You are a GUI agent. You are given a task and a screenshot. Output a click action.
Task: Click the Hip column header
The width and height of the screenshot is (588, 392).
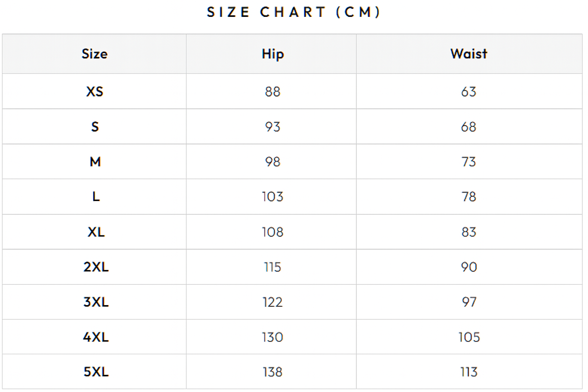click(x=273, y=54)
